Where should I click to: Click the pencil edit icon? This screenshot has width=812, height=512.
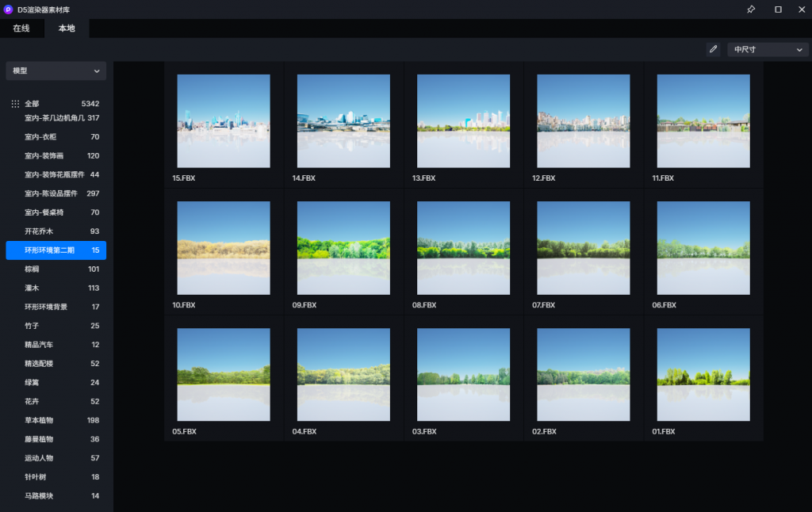point(713,49)
